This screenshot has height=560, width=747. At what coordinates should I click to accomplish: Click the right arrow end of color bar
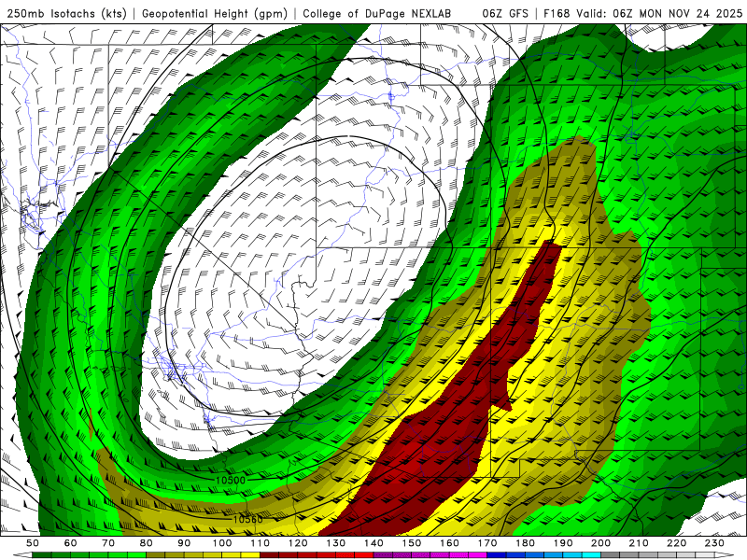tap(725, 554)
